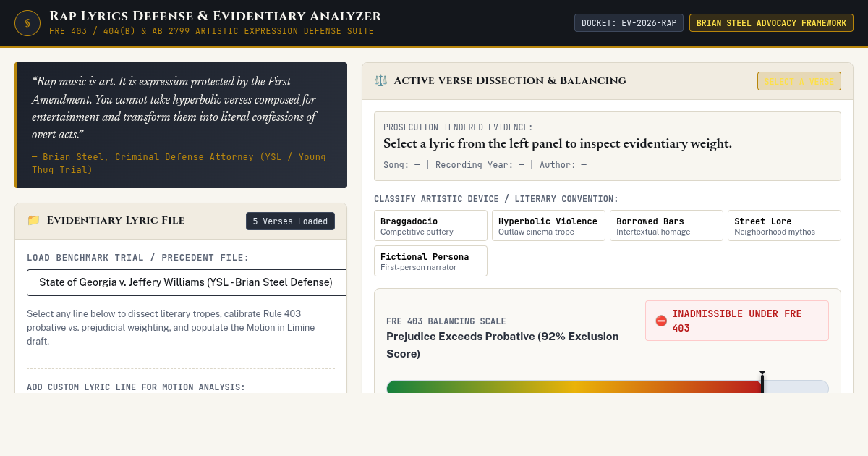Click the balance scales icon
868x456 pixels.
[380, 80]
